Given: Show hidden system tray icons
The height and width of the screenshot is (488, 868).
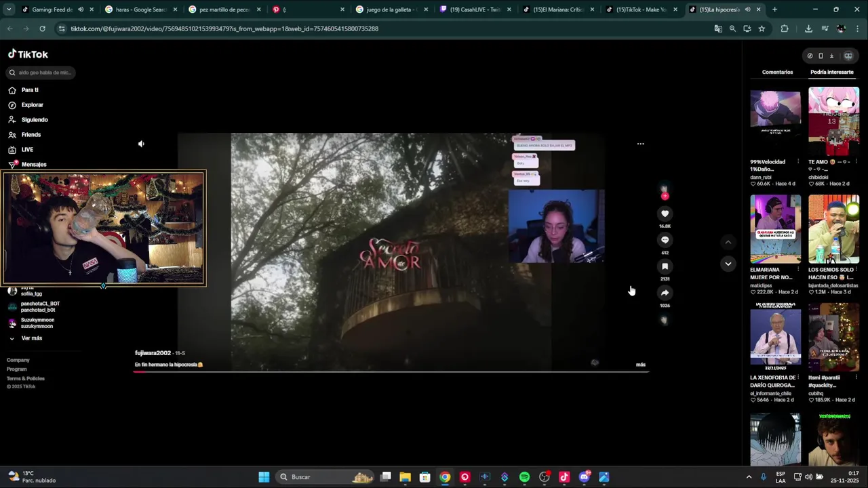Looking at the screenshot, I should coord(749,477).
